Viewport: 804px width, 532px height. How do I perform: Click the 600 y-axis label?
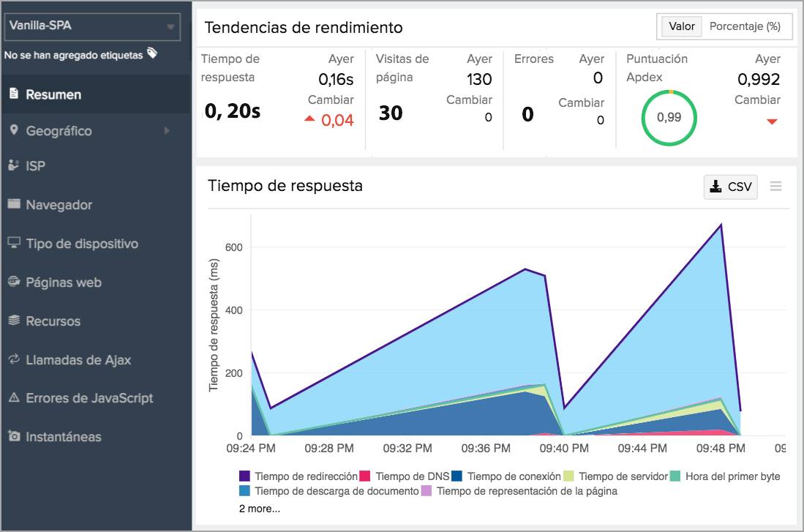[x=234, y=247]
